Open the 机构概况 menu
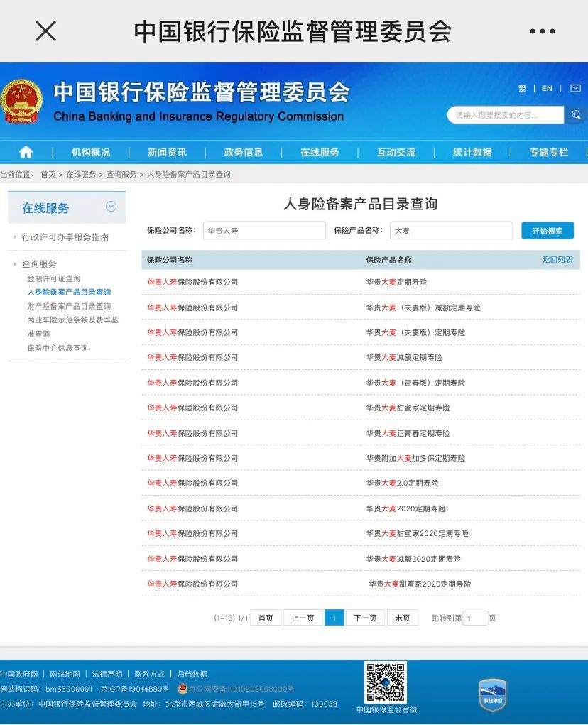The height and width of the screenshot is (725, 588). click(91, 152)
